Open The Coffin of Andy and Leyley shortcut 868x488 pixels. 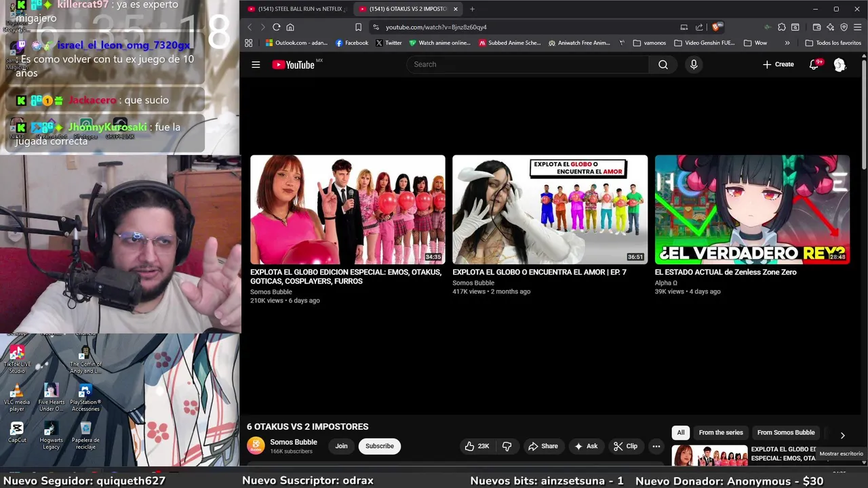85,359
